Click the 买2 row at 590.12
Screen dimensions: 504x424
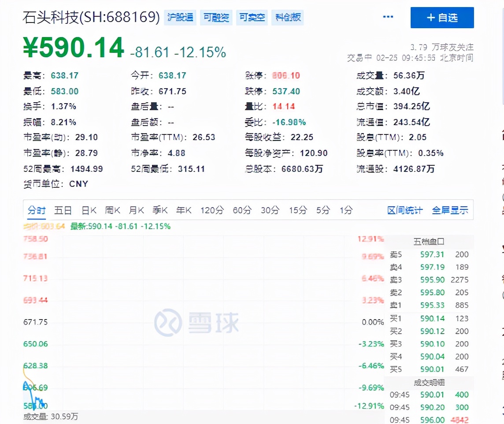429,331
